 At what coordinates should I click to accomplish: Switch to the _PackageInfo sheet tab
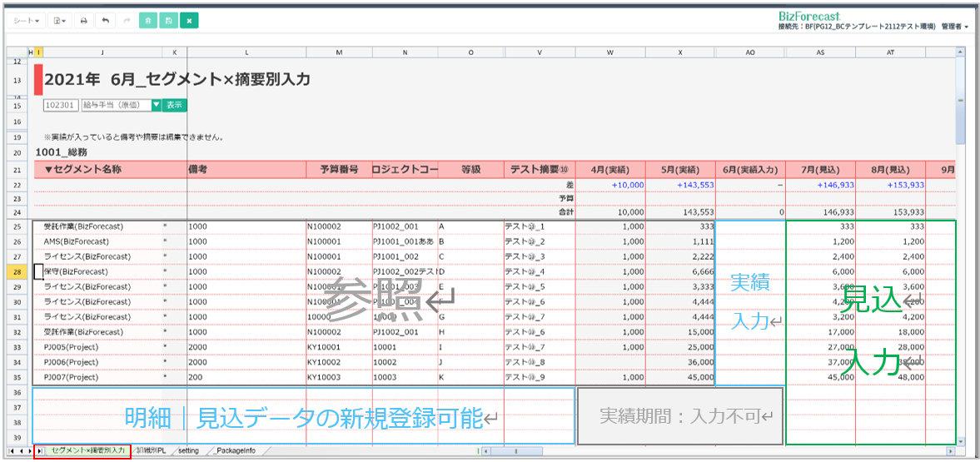pyautogui.click(x=235, y=450)
